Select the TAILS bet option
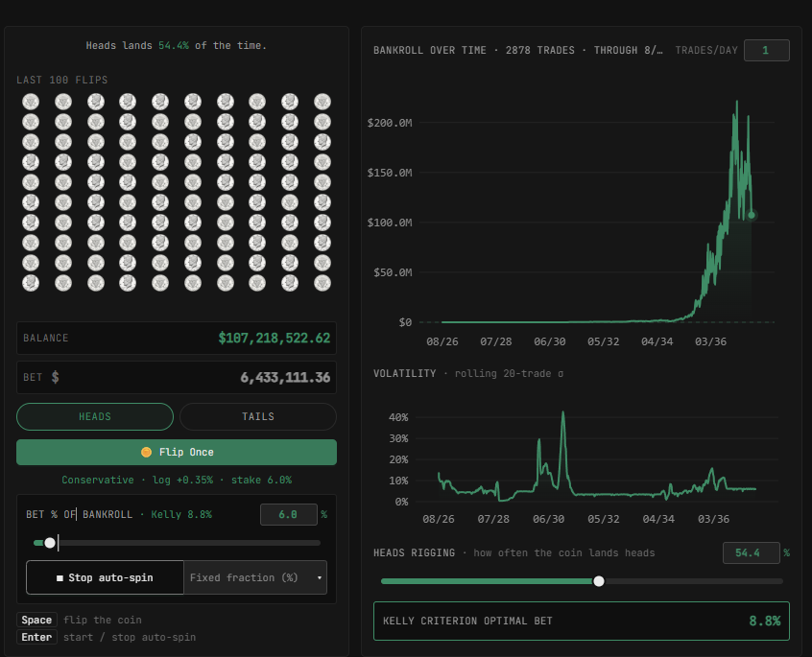The width and height of the screenshot is (812, 657). coord(258,416)
